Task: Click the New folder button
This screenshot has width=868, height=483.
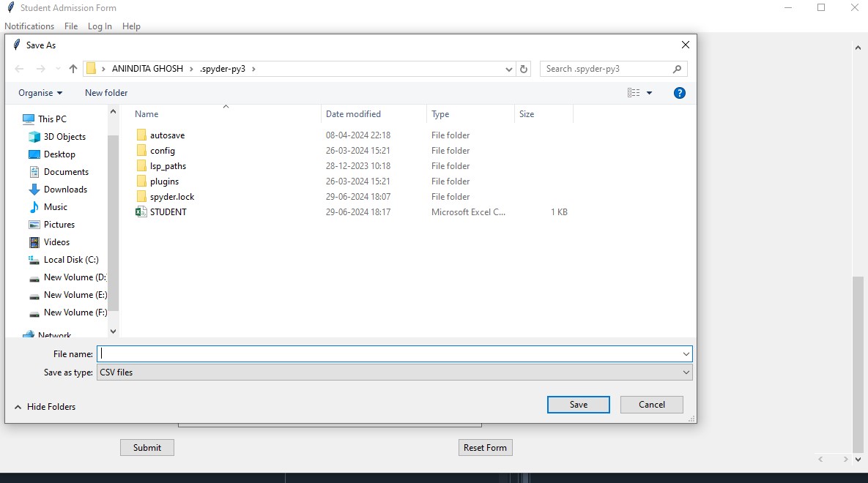Action: [x=106, y=93]
